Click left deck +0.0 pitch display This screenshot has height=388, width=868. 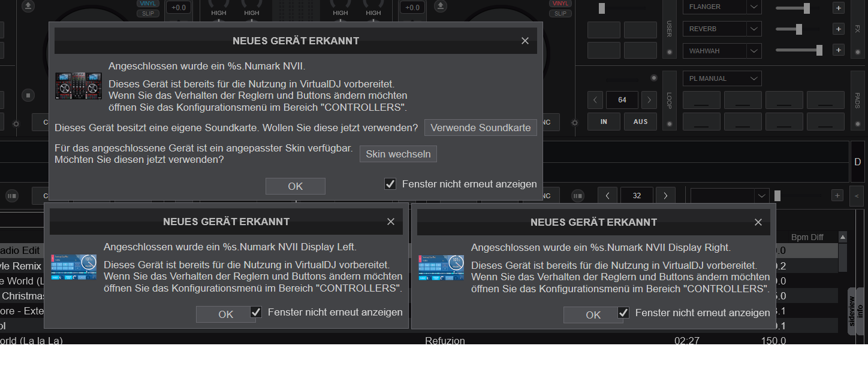(x=179, y=7)
